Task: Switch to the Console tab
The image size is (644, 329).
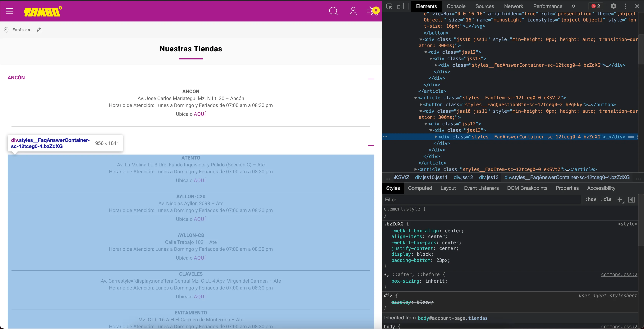Action: (456, 6)
